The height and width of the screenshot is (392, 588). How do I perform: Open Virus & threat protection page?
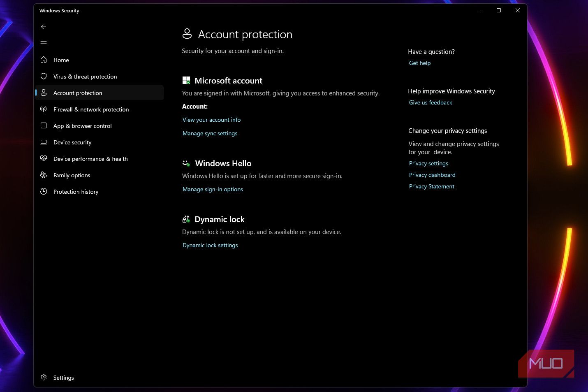(100, 77)
